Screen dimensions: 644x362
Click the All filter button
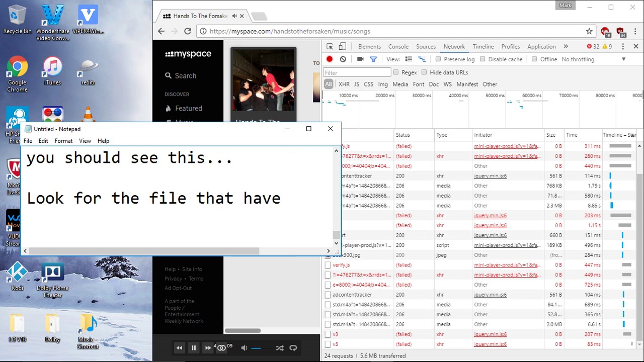point(329,84)
